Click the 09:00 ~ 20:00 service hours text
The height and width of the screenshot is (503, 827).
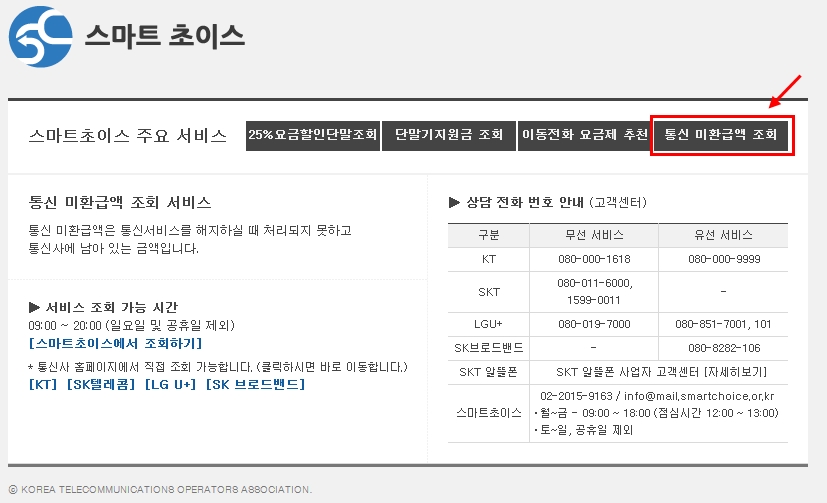[131, 325]
